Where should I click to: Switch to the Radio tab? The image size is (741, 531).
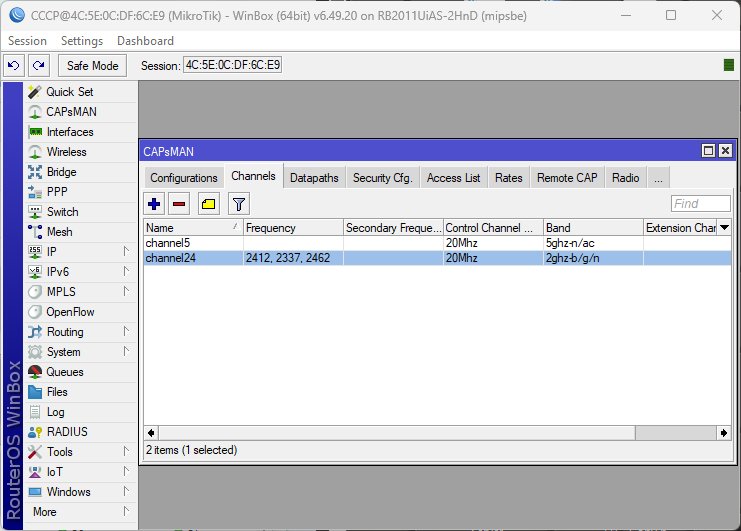626,178
